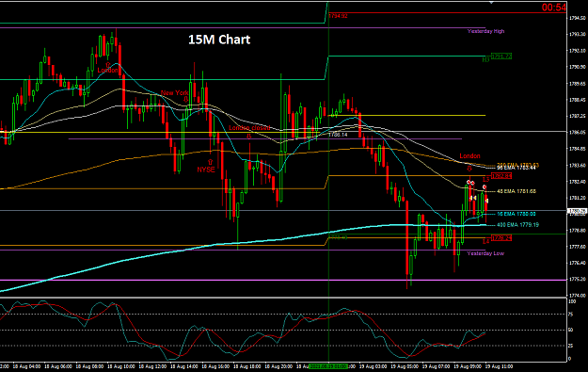Click the 1783.60 price axis value

coord(578,165)
